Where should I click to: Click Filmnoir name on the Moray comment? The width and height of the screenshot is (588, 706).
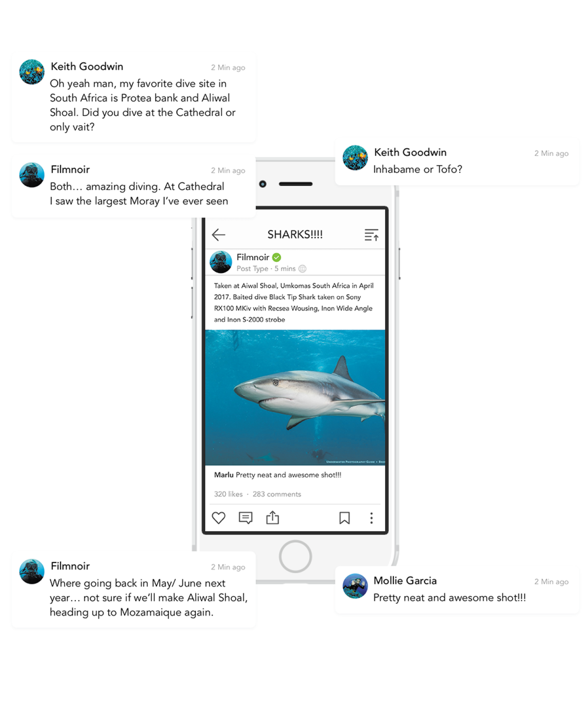(x=70, y=169)
